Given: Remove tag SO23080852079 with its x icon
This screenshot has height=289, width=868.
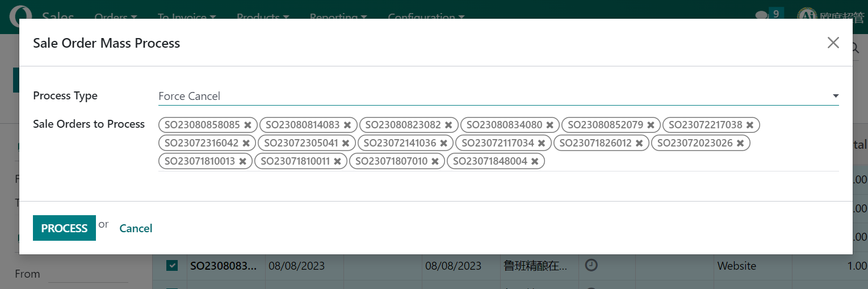Looking at the screenshot, I should (x=651, y=125).
